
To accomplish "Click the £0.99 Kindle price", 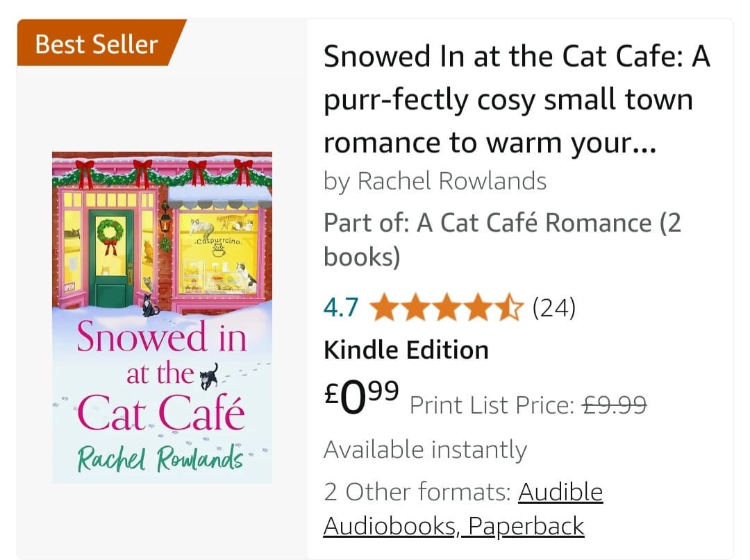I will point(361,396).
